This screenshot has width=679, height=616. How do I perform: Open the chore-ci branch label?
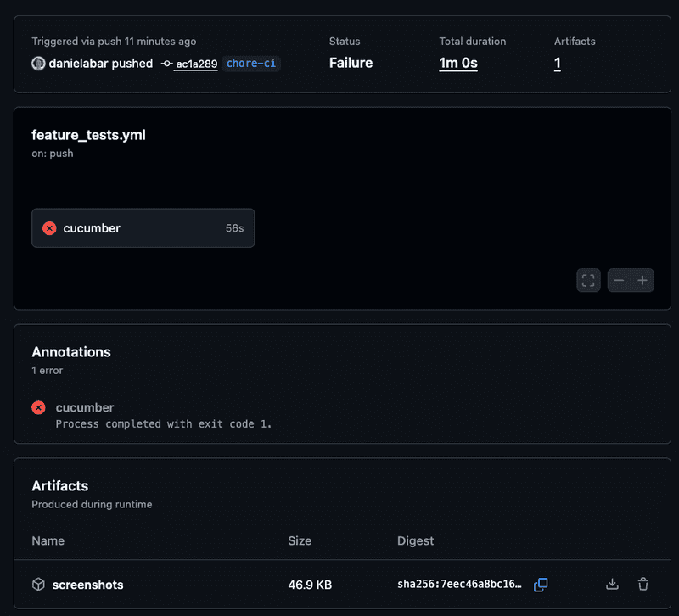(x=250, y=63)
